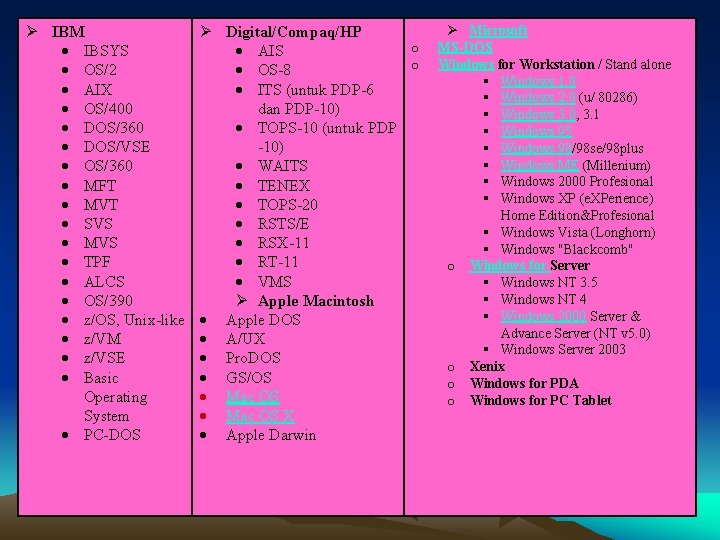
Task: Open the Mac OS X link
Action: tap(260, 416)
